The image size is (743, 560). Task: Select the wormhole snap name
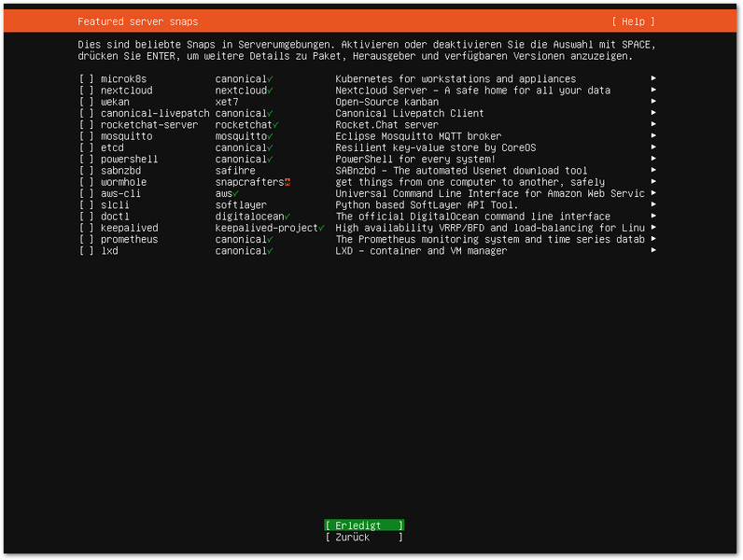(x=123, y=182)
